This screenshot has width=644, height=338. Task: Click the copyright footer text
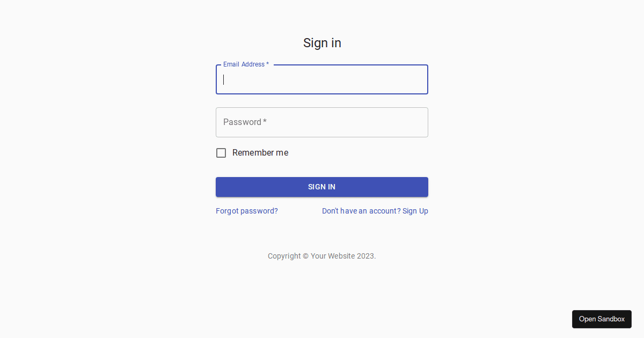322,256
